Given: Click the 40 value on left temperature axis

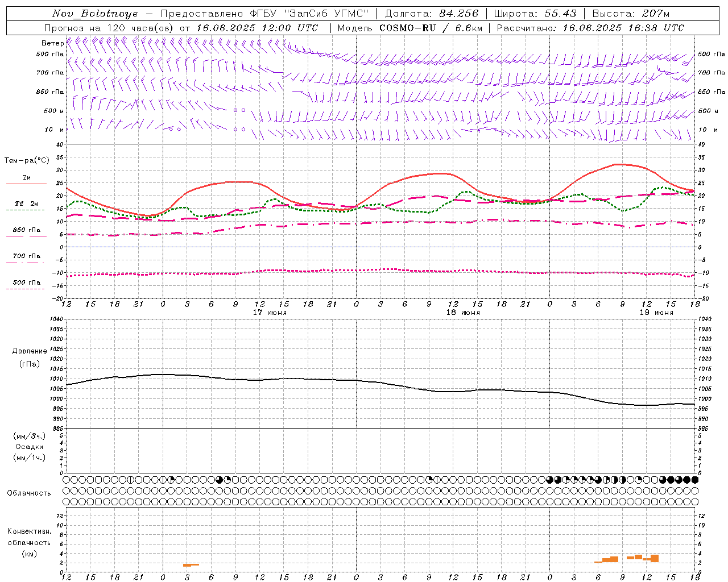Looking at the screenshot, I should point(60,145).
